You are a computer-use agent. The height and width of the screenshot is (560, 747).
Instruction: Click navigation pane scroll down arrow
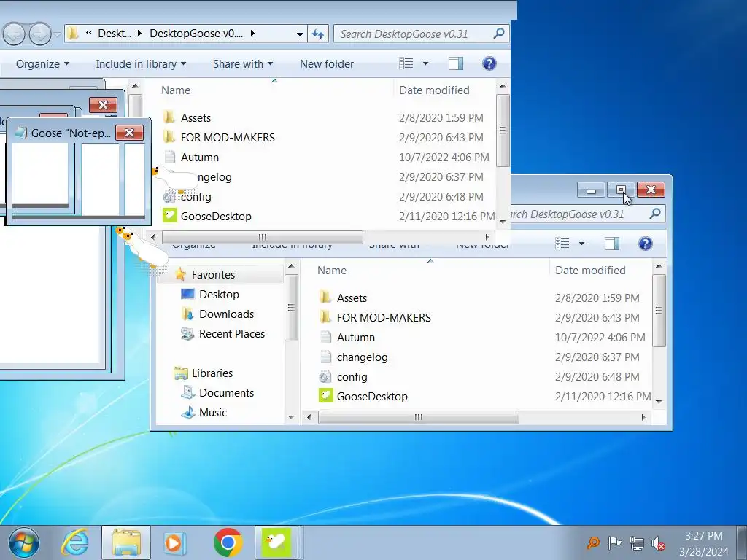coord(292,418)
